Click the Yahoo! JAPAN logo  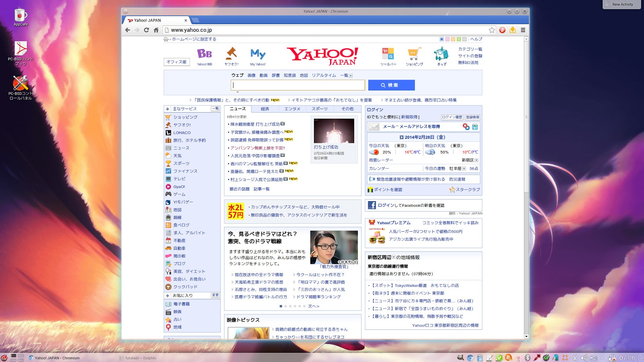(x=322, y=56)
